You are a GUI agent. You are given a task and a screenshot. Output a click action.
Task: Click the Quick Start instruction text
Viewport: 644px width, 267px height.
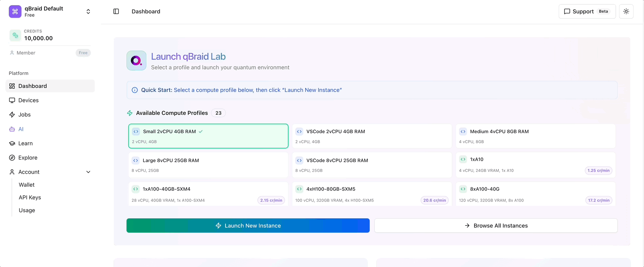(258, 90)
